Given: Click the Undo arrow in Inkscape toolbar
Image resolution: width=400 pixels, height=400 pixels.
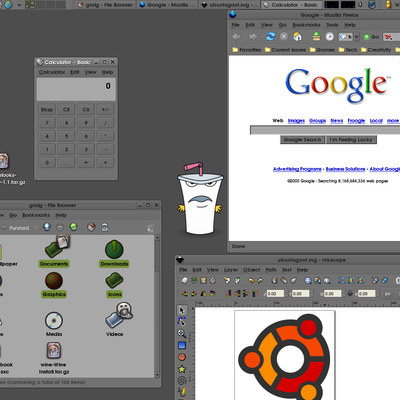Looking at the screenshot, I should pyautogui.click(x=251, y=280).
